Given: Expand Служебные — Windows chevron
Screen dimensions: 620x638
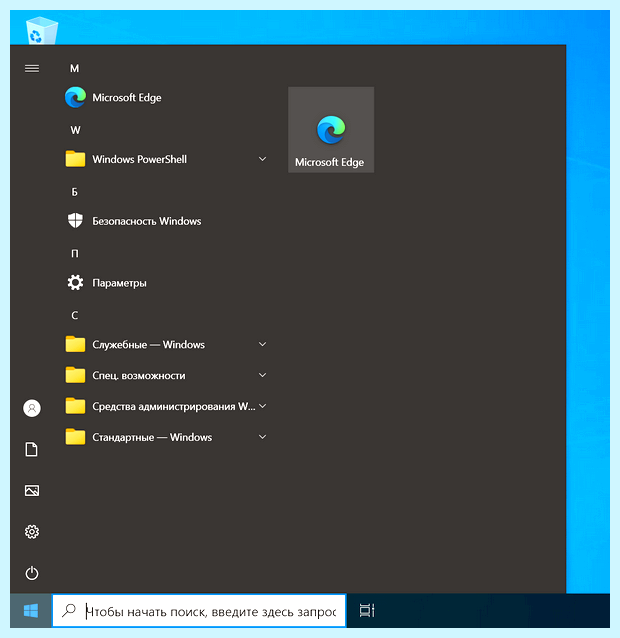Looking at the screenshot, I should (x=263, y=344).
